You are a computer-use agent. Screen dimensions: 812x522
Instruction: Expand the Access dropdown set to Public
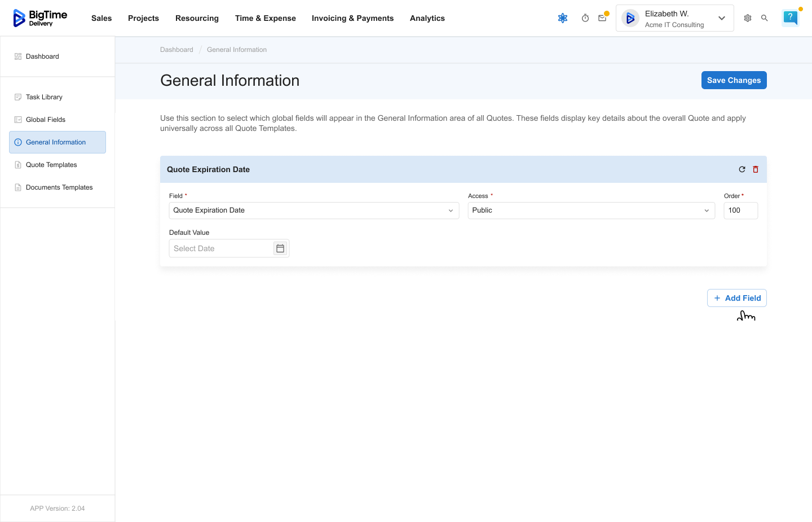coord(591,210)
